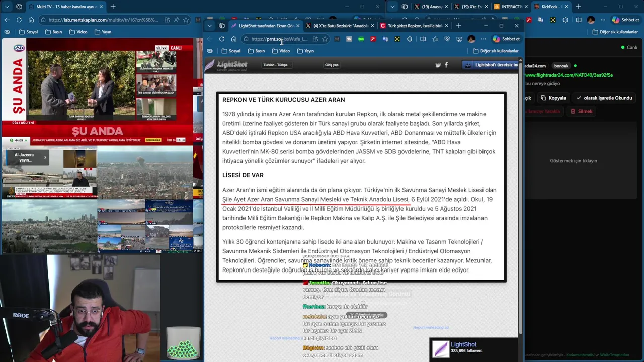Image resolution: width=644 pixels, height=362 pixels.
Task: Expand tab search chevron in Multi TV window
Action: (x=7, y=7)
